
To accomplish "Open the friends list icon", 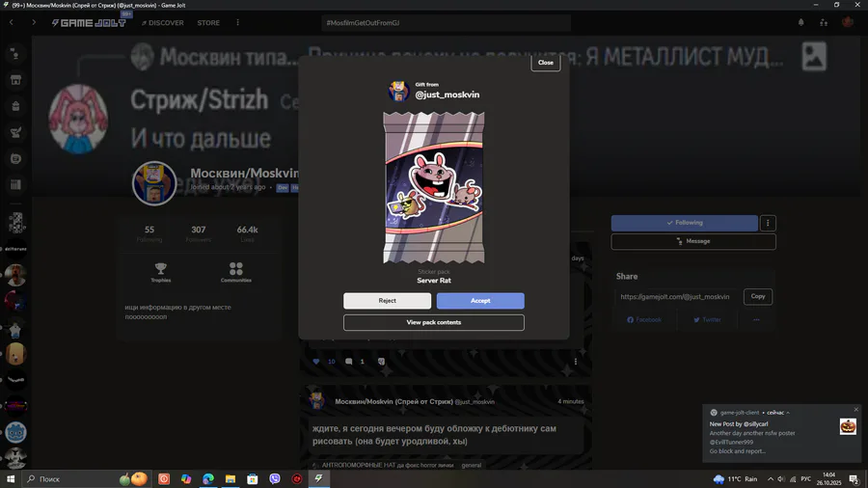I will 824,23.
